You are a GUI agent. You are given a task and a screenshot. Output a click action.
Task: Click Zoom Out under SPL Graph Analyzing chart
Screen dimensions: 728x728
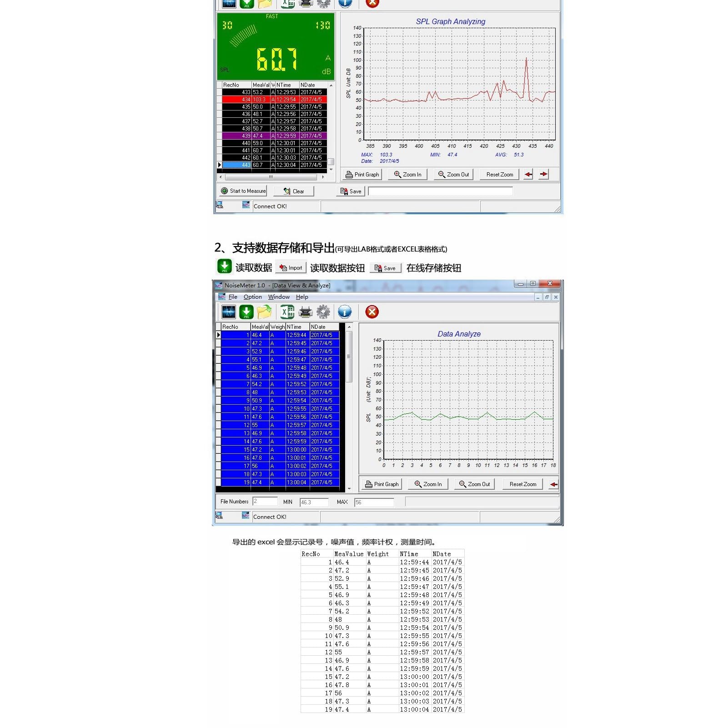[x=453, y=175]
